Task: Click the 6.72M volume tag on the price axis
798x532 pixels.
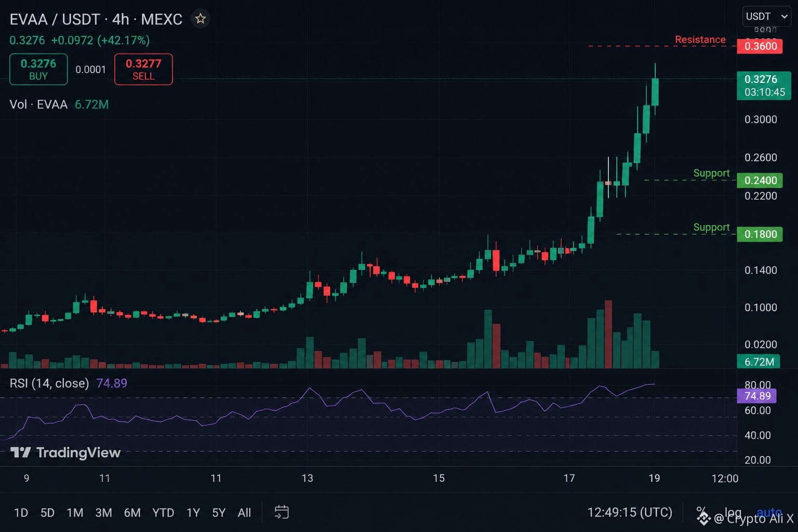Action: tap(759, 362)
